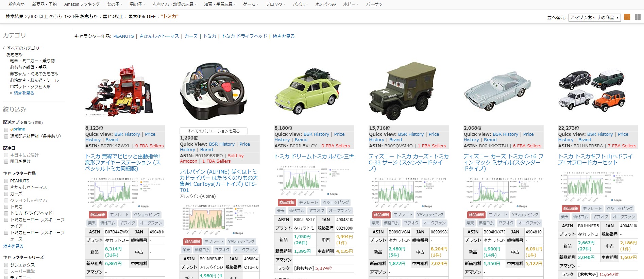Tick the サンエックス series checkbox
644x279 pixels.
[x=6, y=265]
